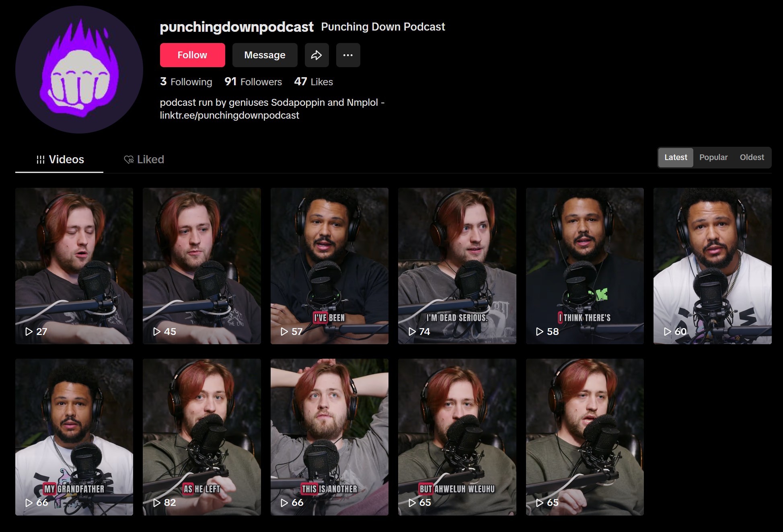Viewport: 783px width, 532px height.
Task: Click play icon on 82-view video
Action: pos(157,503)
